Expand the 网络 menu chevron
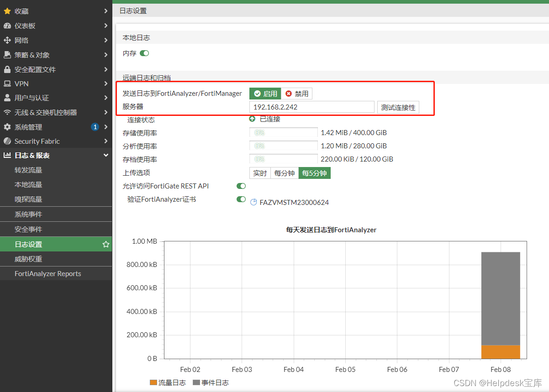This screenshot has width=549, height=392. point(106,40)
